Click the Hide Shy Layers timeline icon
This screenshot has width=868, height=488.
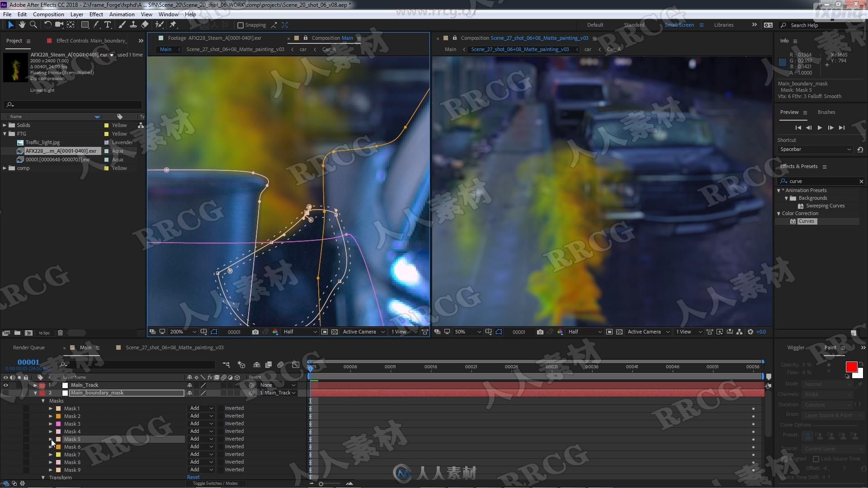(256, 365)
